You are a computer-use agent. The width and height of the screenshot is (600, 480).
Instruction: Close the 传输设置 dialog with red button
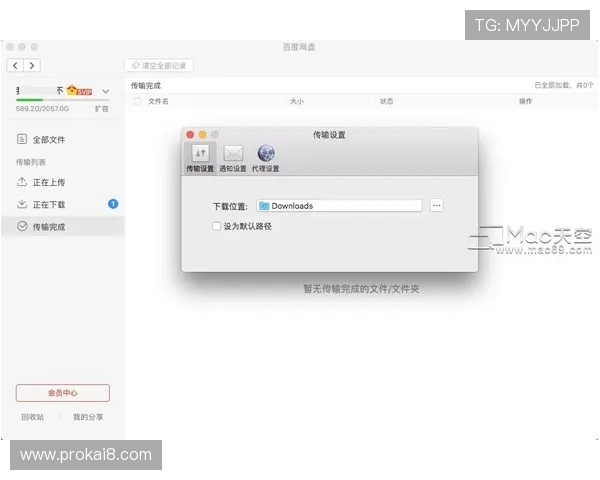(x=190, y=135)
